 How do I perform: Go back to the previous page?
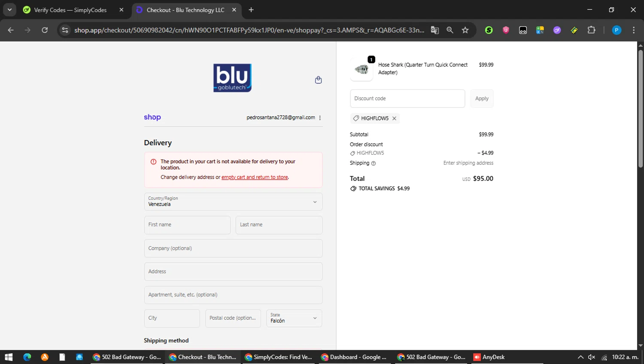click(x=11, y=30)
